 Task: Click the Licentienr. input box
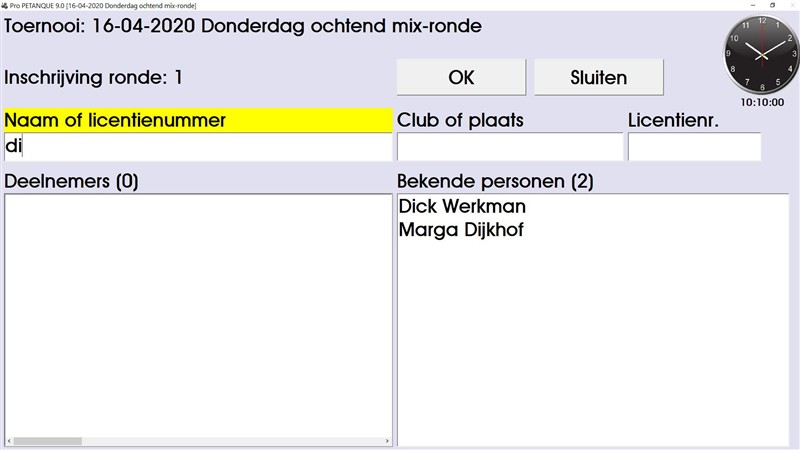point(694,147)
